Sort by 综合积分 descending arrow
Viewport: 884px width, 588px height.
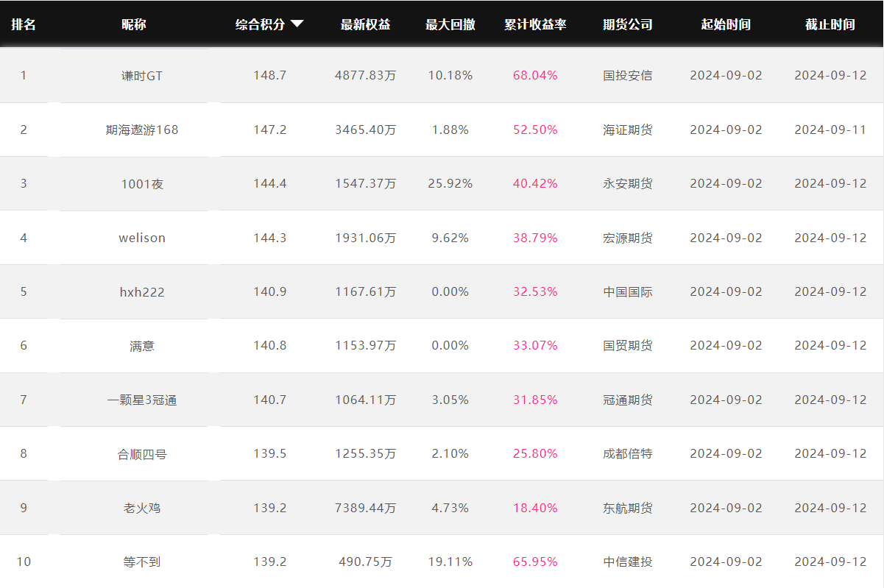point(297,24)
